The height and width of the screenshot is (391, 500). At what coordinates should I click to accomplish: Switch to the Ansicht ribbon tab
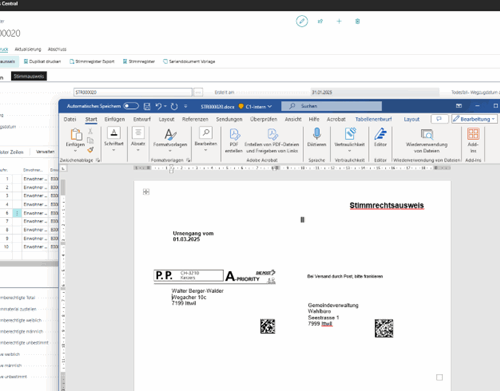coord(293,119)
